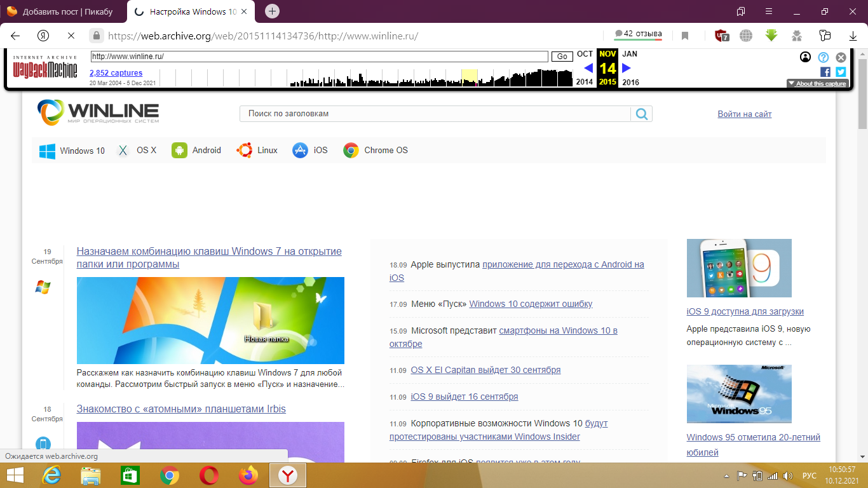Screen dimensions: 868x488
Task: Open приложение для перехода с Android link
Action: [517, 271]
